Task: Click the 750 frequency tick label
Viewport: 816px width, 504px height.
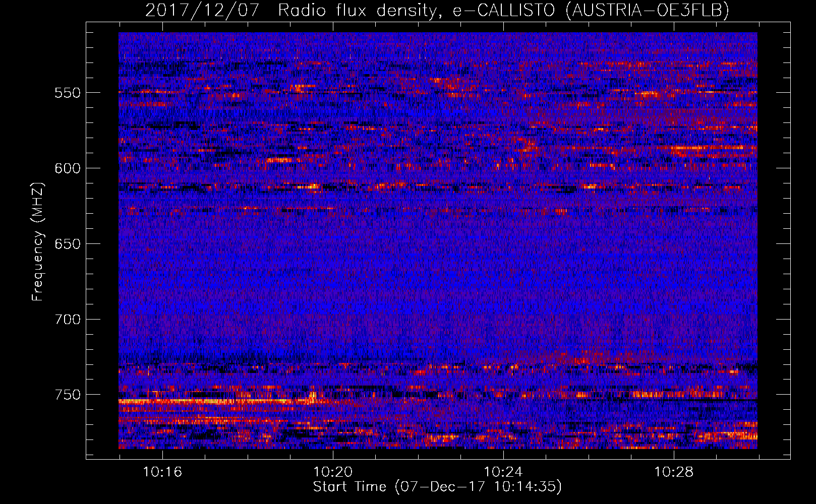Action: coord(68,395)
